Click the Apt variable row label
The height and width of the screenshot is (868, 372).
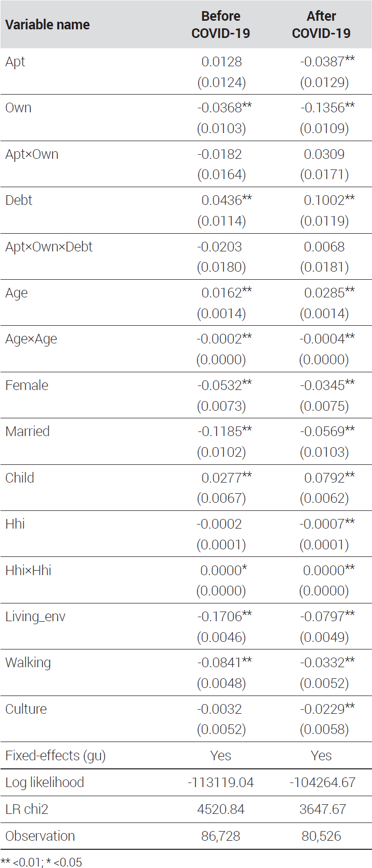pyautogui.click(x=15, y=62)
